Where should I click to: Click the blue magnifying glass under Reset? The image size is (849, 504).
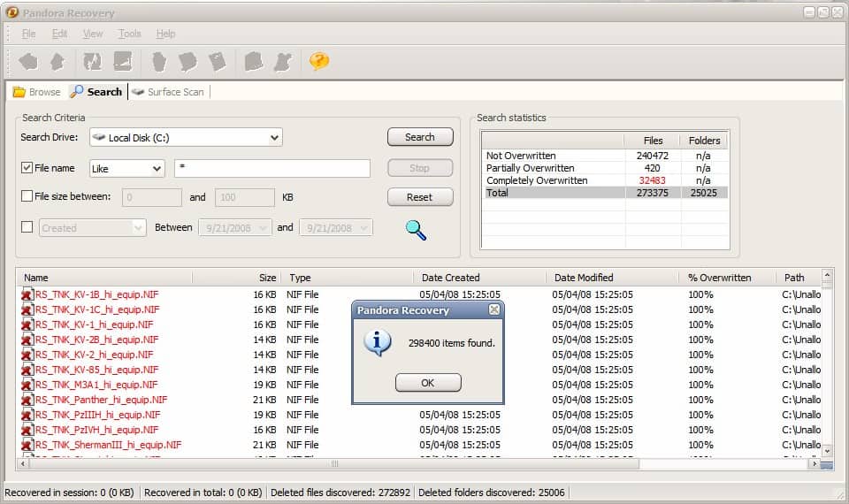(416, 230)
